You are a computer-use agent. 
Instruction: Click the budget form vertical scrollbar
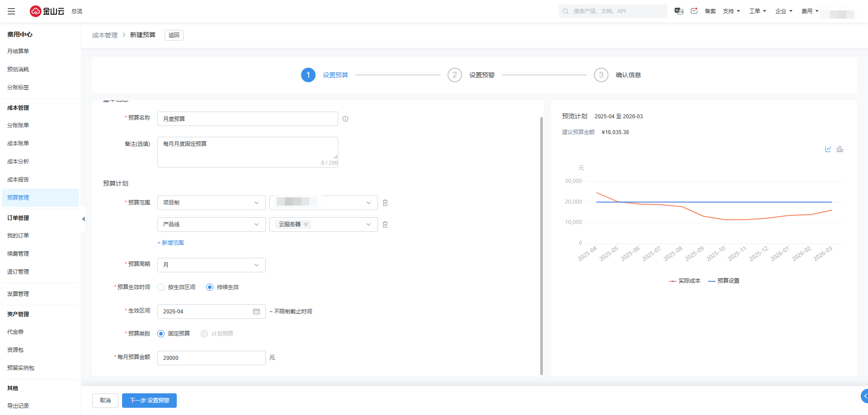click(x=542, y=246)
